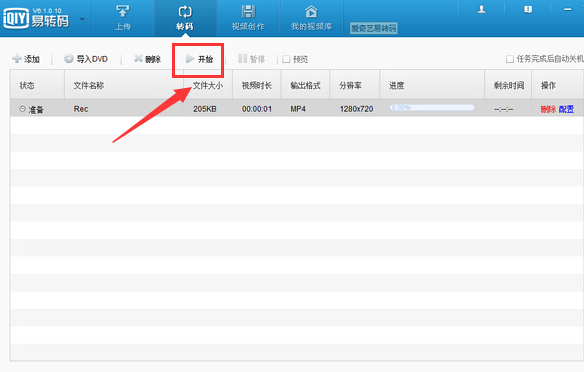Screen dimensions: 584x372
Task: Enable 任务完成后自动关机 auto shutdown checkbox
Action: tap(510, 59)
